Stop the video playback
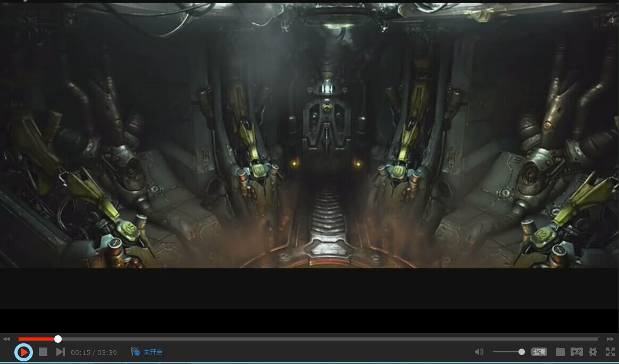Viewport: 619px width, 364px height. point(43,352)
